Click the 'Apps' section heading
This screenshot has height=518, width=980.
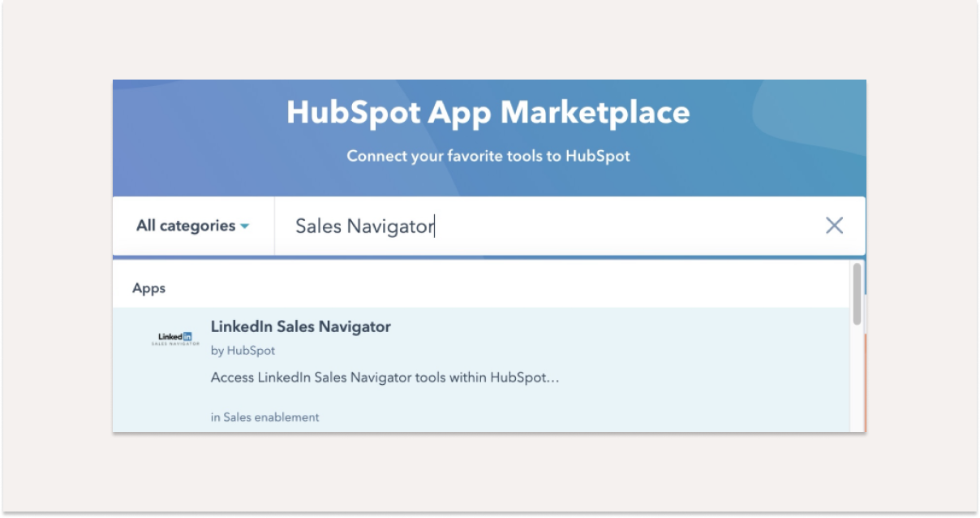point(148,288)
